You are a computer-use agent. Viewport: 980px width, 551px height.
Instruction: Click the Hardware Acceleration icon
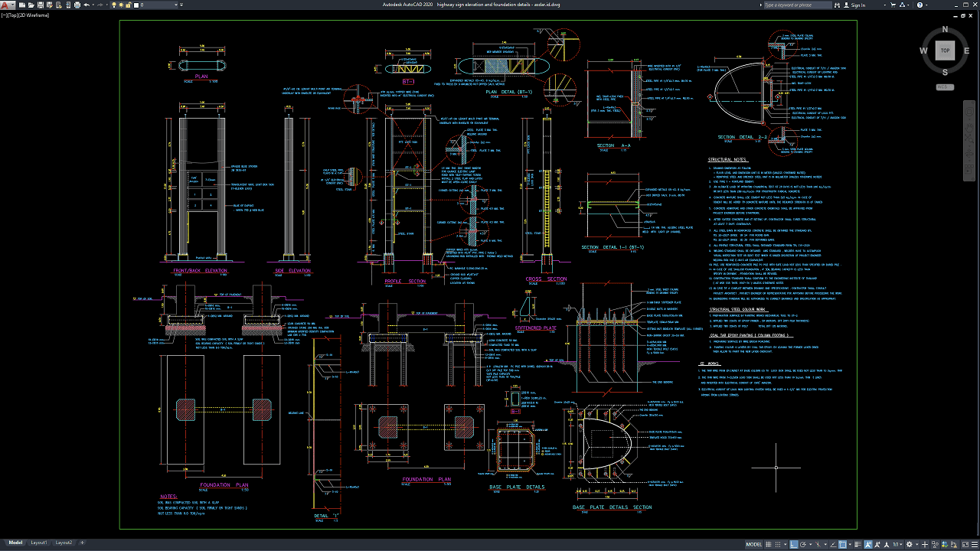[945, 545]
